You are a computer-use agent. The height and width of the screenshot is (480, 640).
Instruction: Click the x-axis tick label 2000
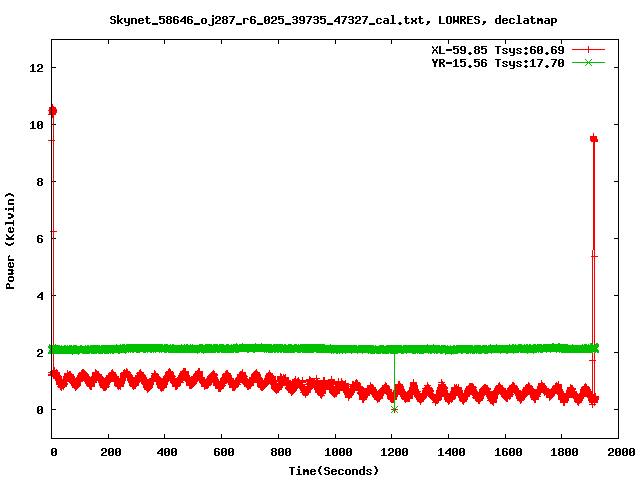pyautogui.click(x=621, y=452)
